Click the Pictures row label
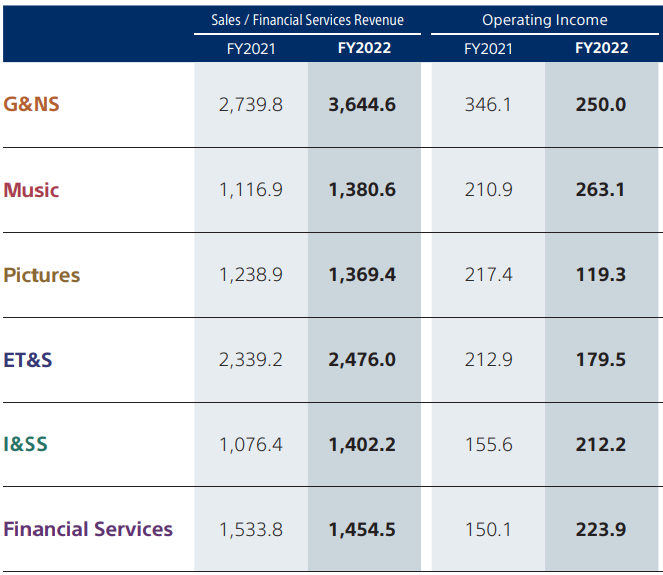 point(42,275)
